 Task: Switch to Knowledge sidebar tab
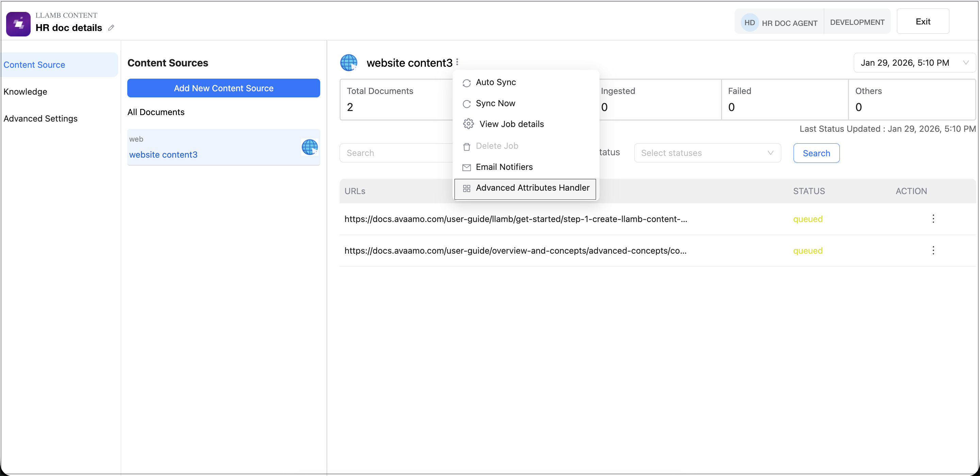[26, 92]
